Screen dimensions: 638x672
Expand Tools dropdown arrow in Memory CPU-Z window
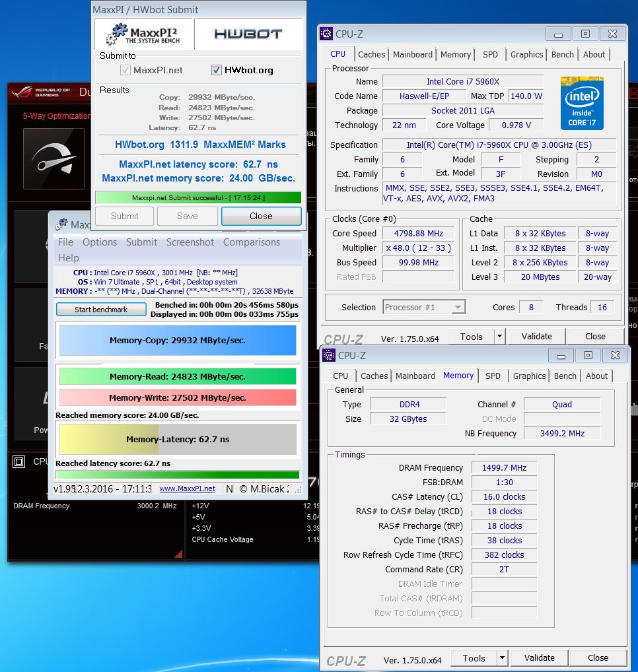502,658
